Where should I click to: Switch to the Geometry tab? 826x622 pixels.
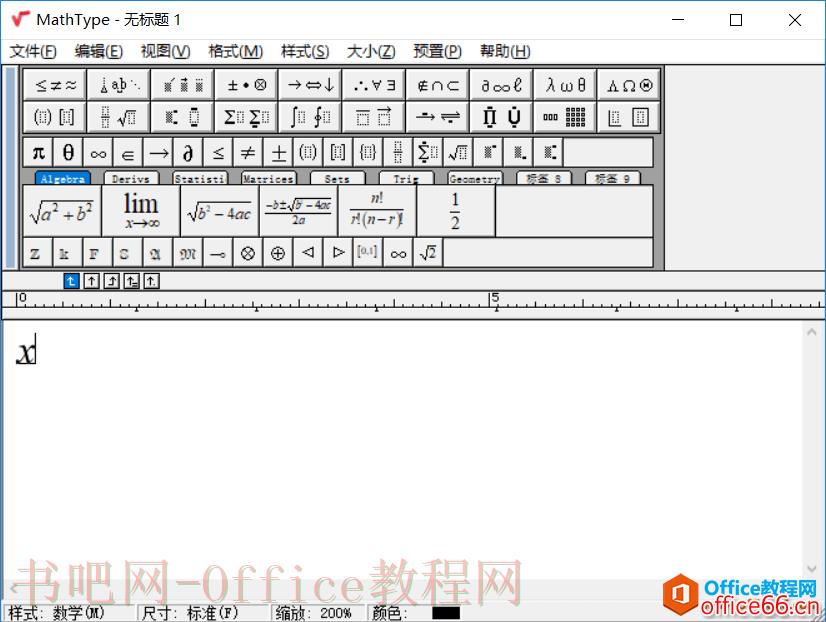click(x=475, y=179)
